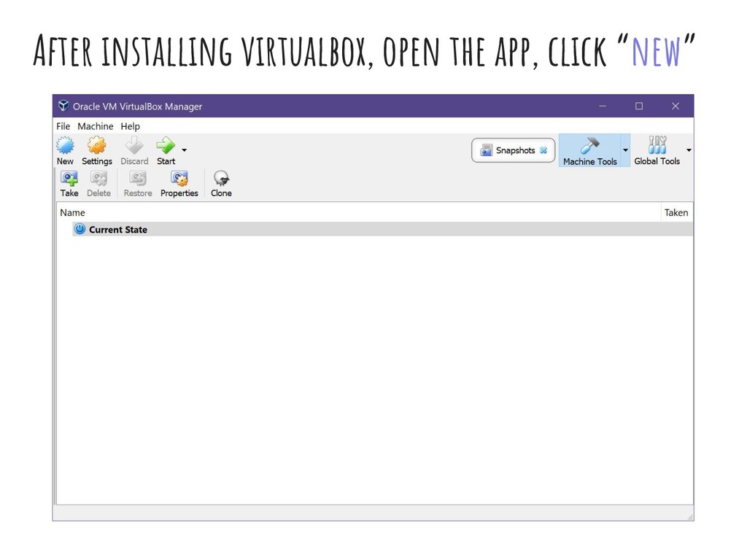The height and width of the screenshot is (560, 747).
Task: Minimize the VirtualBox Manager window
Action: click(x=603, y=106)
